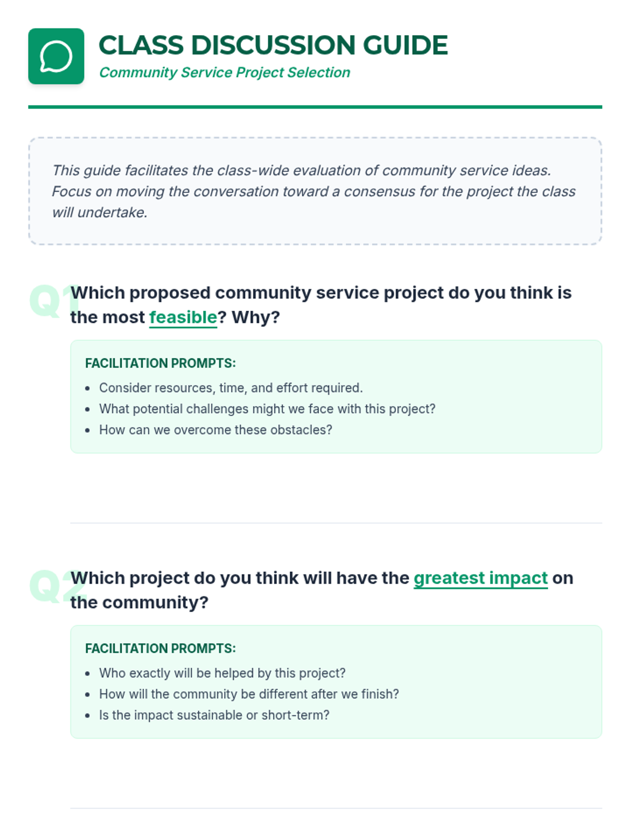Screen dimensions: 630x840
Task: Select 'Consider resources, time, and effort required' bullet
Action: pyautogui.click(x=231, y=388)
